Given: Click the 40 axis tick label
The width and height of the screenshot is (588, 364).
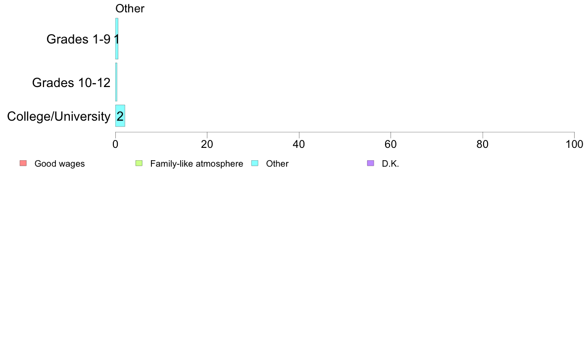Looking at the screenshot, I should coord(299,144).
